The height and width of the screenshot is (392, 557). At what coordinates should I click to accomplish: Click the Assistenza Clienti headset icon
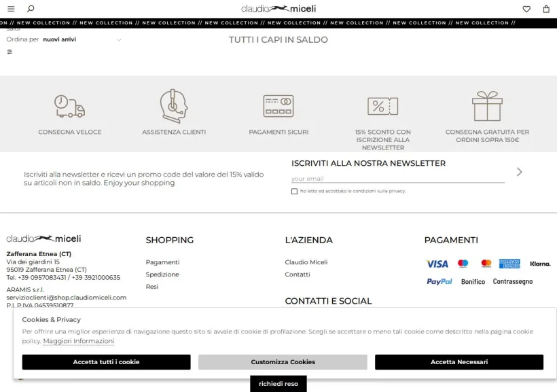click(x=174, y=106)
